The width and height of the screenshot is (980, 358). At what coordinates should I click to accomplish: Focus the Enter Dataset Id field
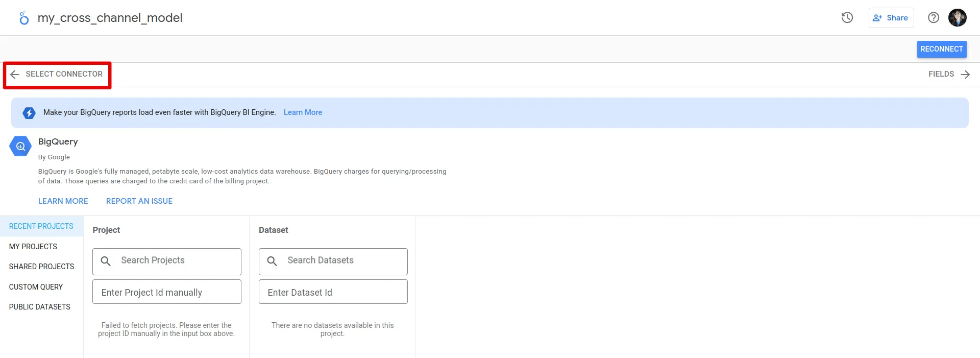[x=333, y=292]
